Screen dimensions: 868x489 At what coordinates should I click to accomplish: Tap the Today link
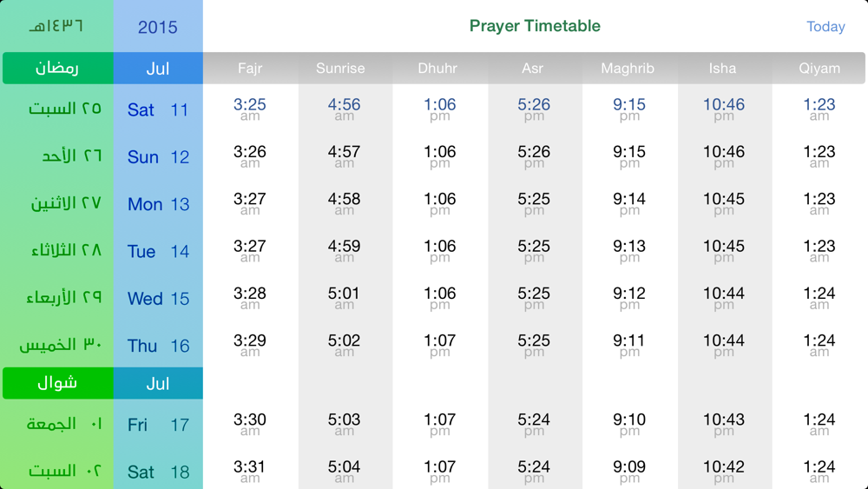point(825,27)
